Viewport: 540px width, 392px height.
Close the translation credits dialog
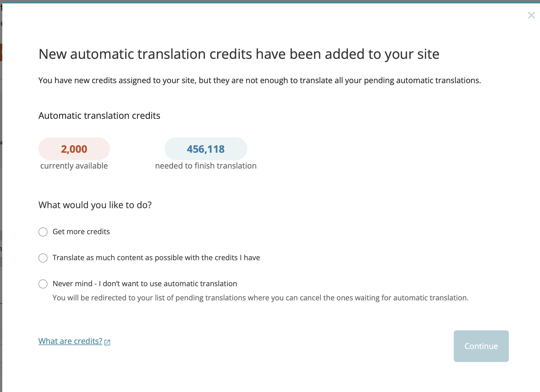click(531, 15)
